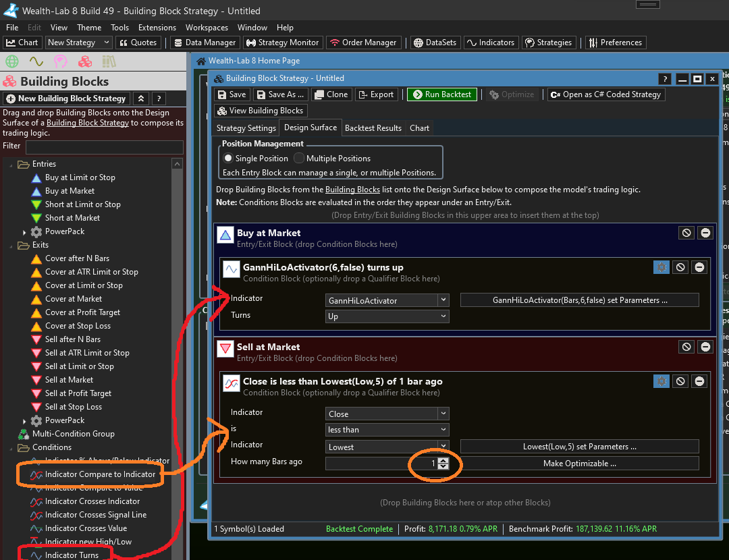Image resolution: width=729 pixels, height=560 pixels.
Task: Switch to the Backtest Results tab
Action: click(373, 128)
